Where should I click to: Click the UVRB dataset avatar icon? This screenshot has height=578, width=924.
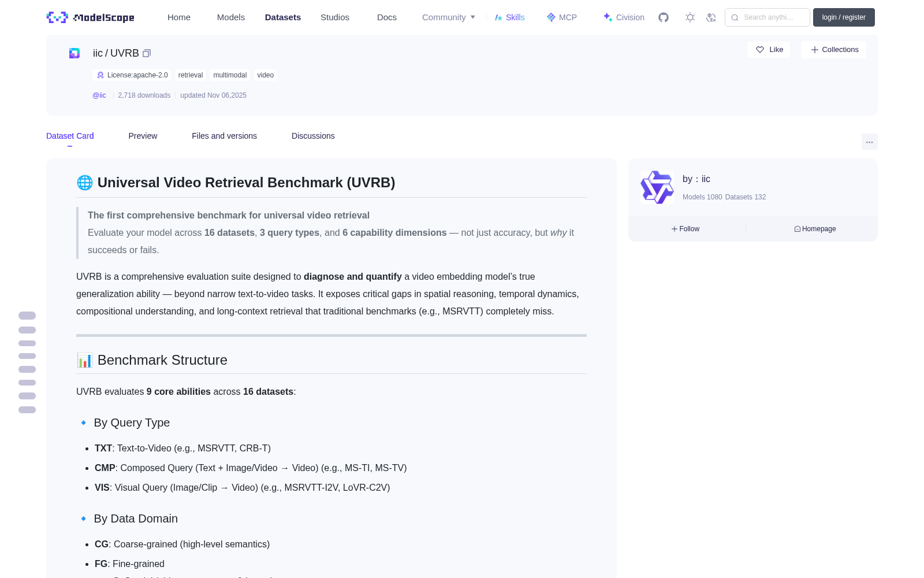[74, 53]
